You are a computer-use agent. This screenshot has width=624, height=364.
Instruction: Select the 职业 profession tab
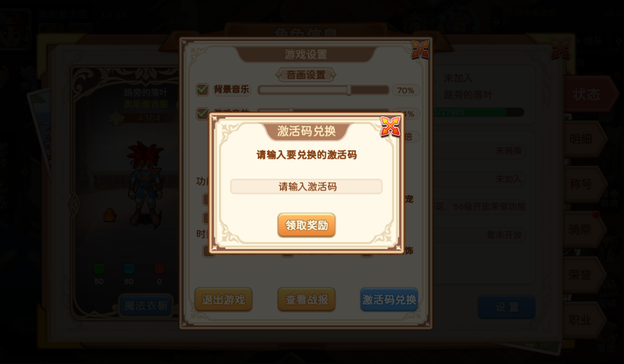pos(583,320)
